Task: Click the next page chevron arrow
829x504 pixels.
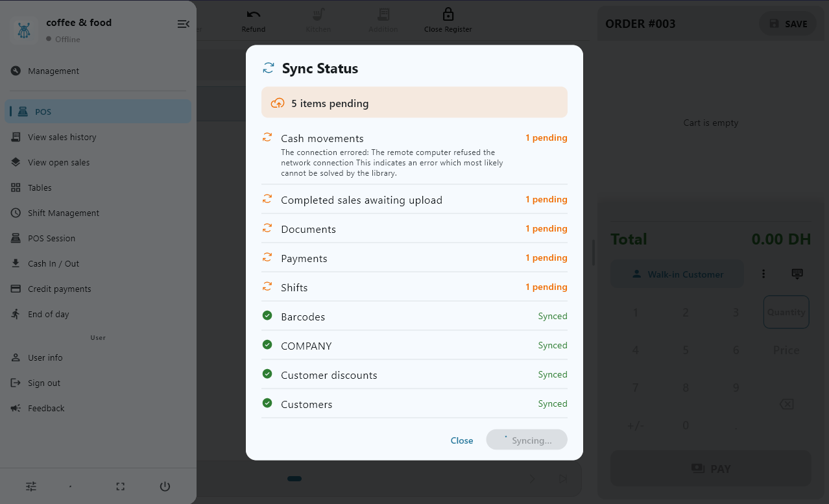Action: point(533,479)
